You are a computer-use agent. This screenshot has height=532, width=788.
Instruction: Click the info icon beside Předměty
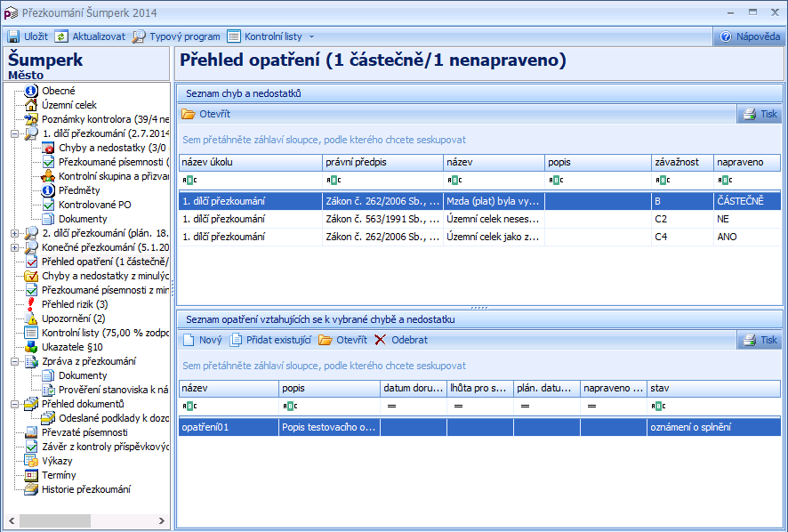coord(48,190)
